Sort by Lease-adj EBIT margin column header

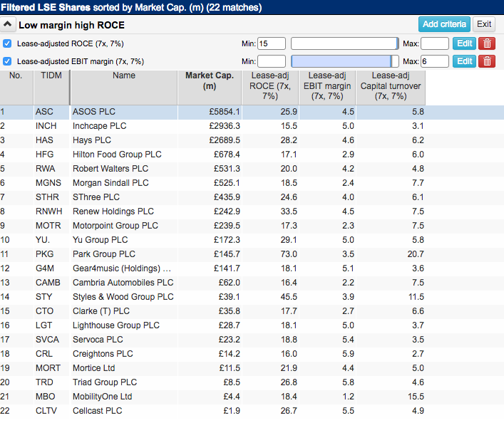coord(327,88)
